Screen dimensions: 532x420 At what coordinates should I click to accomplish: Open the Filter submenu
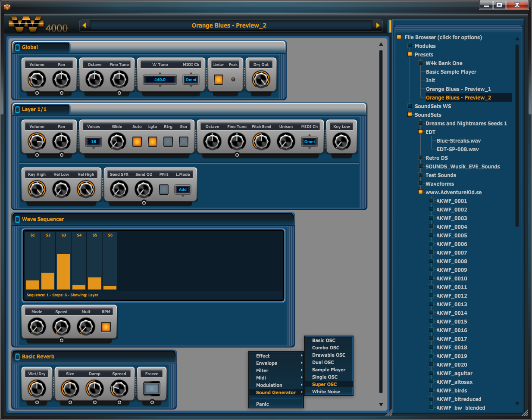(262, 370)
